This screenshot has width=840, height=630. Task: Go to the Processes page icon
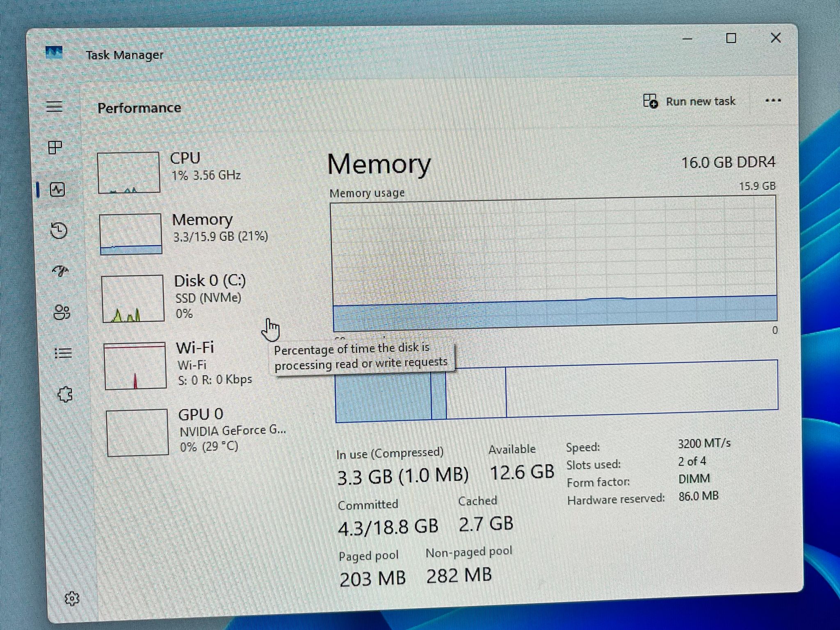coord(55,147)
